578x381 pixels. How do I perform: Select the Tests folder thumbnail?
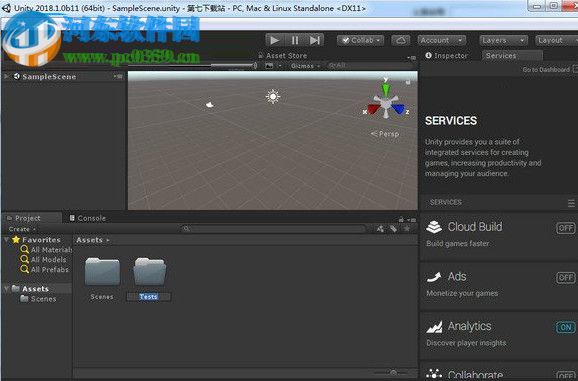149,272
